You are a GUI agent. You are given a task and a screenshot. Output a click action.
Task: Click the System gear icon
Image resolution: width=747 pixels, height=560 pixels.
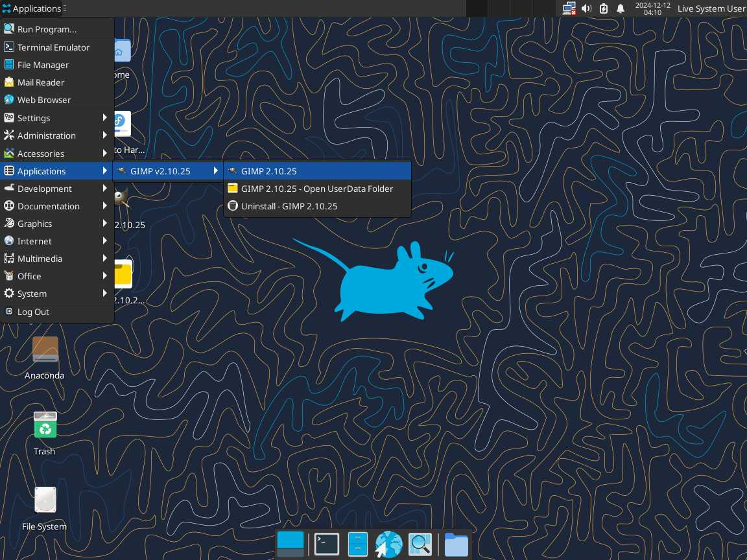pyautogui.click(x=8, y=294)
